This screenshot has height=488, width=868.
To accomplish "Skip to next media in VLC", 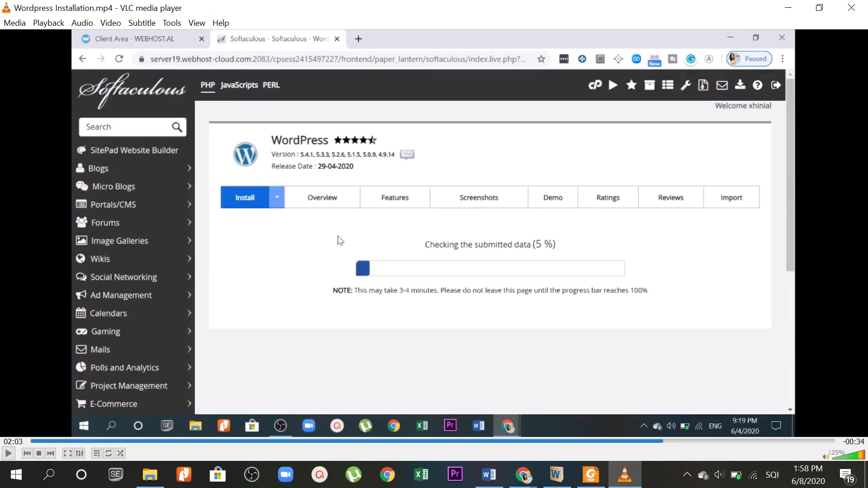I will 51,453.
